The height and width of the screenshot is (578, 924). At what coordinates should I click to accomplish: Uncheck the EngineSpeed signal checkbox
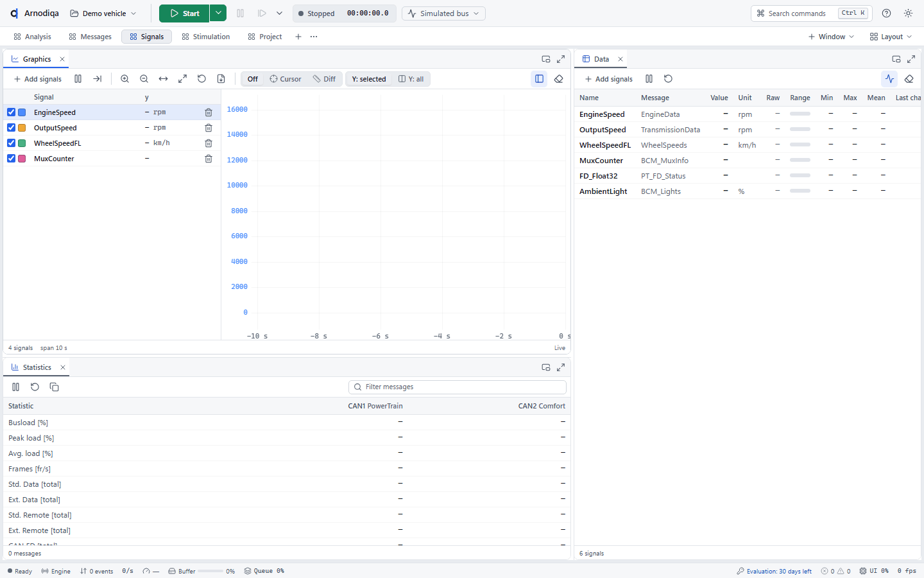12,112
